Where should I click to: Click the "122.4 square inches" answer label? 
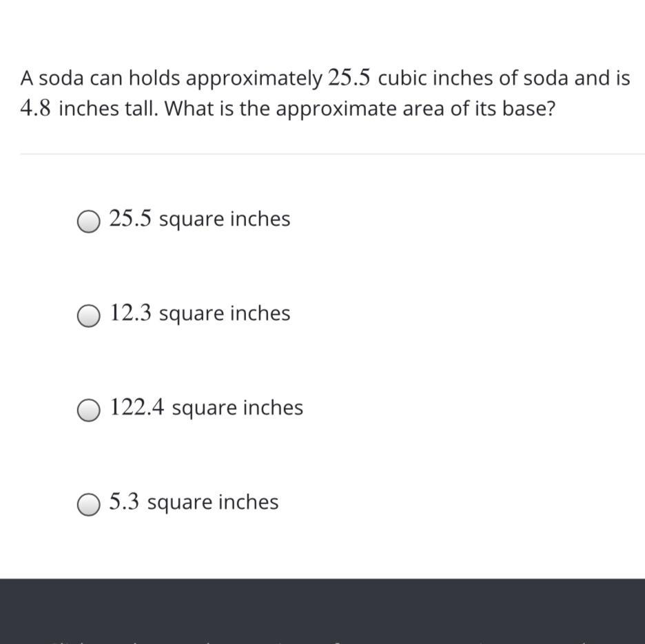(206, 408)
